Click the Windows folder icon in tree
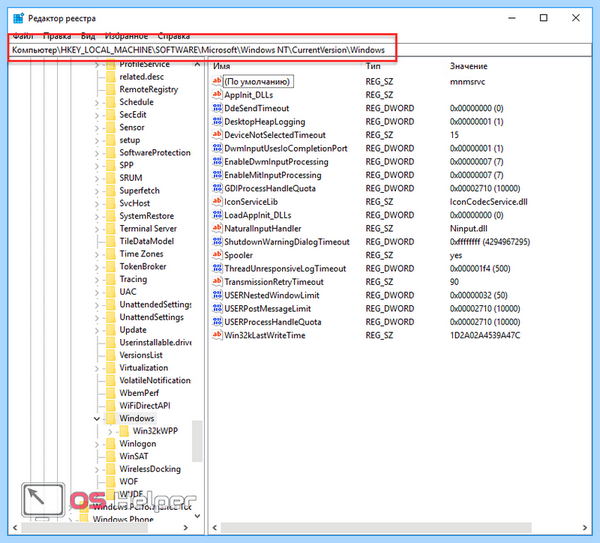This screenshot has width=600, height=543. pos(111,418)
